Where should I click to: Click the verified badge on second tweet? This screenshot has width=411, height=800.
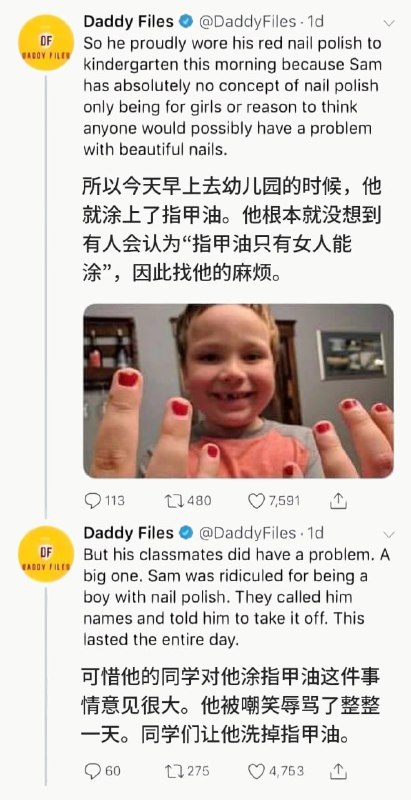click(x=186, y=534)
